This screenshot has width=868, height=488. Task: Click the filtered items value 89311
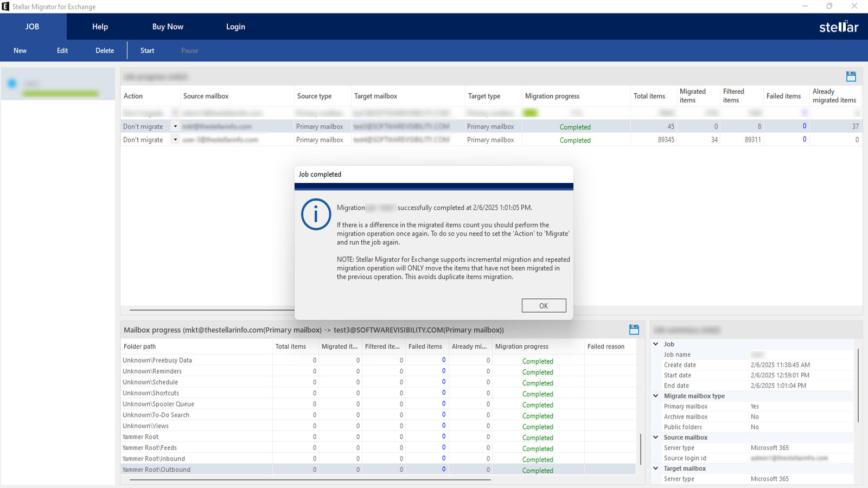[x=753, y=140]
